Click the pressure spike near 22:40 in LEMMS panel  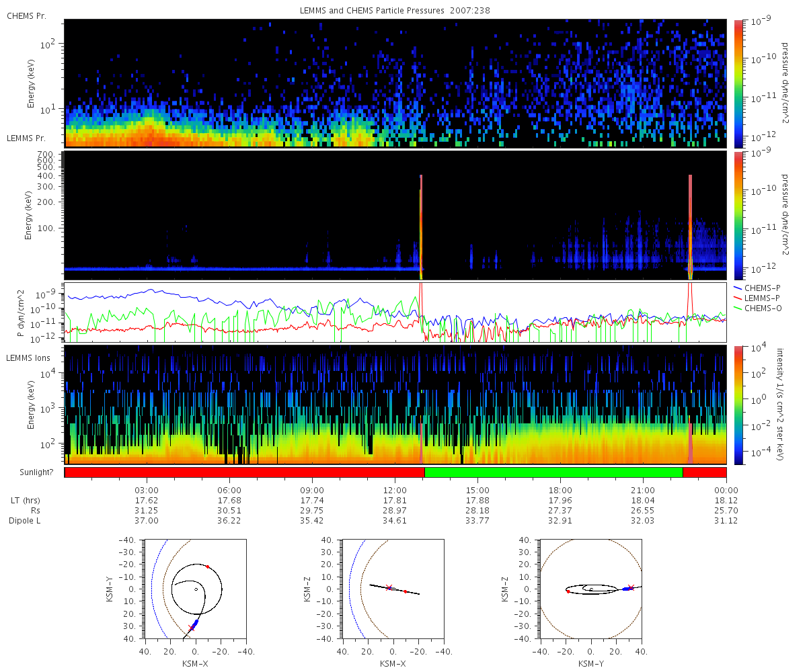pos(690,226)
